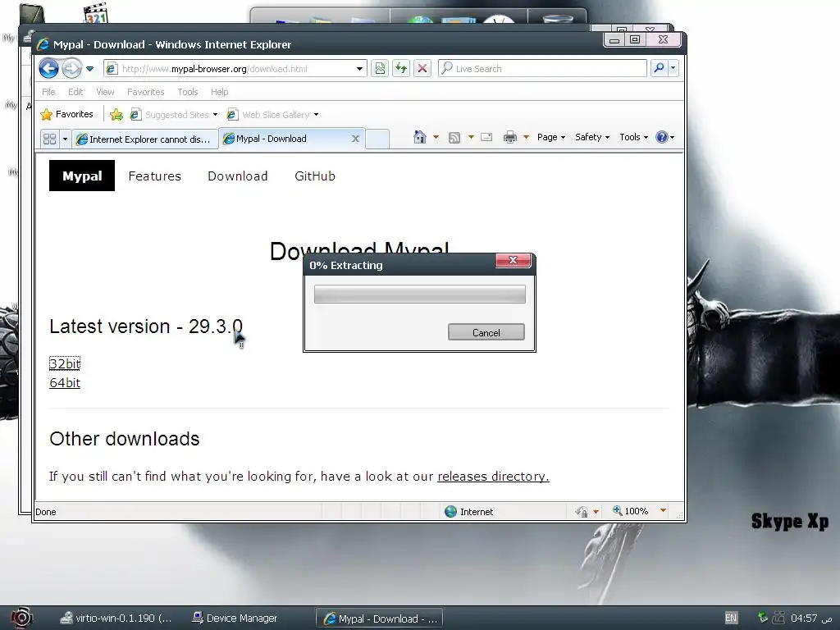This screenshot has width=840, height=630.
Task: Open the tab list dropdown arrow
Action: pyautogui.click(x=65, y=139)
